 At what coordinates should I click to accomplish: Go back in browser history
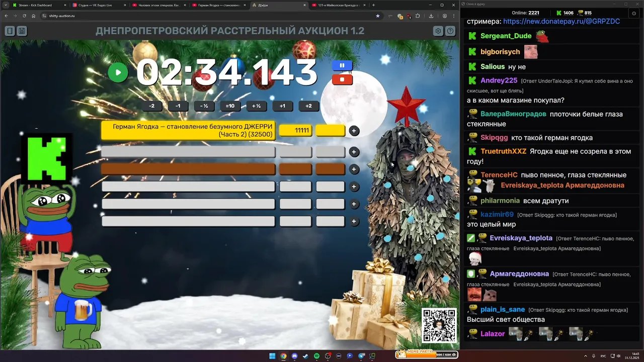[6, 16]
